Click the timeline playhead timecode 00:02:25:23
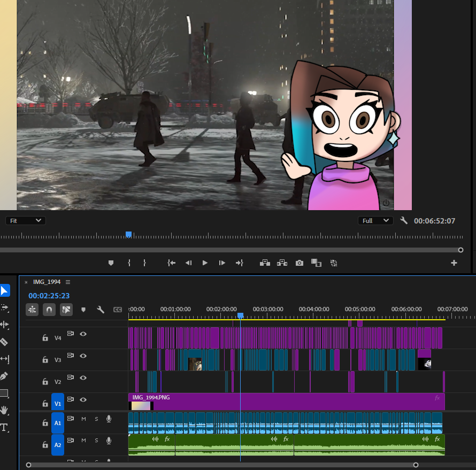 49,296
